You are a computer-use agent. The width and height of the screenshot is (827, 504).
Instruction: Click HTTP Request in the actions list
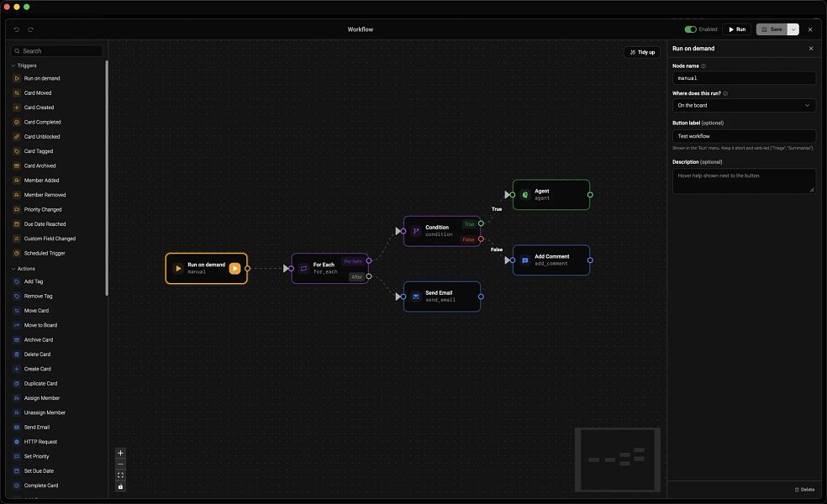click(x=40, y=443)
